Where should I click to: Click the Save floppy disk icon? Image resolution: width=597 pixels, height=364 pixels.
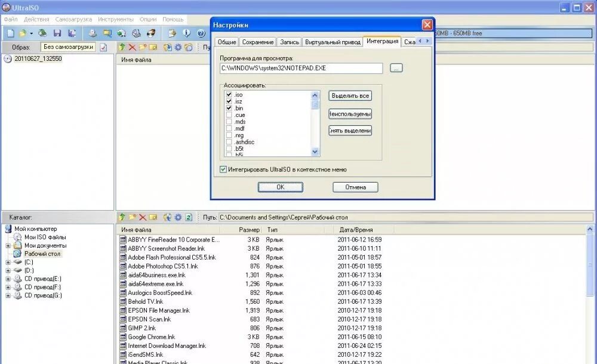pyautogui.click(x=57, y=33)
